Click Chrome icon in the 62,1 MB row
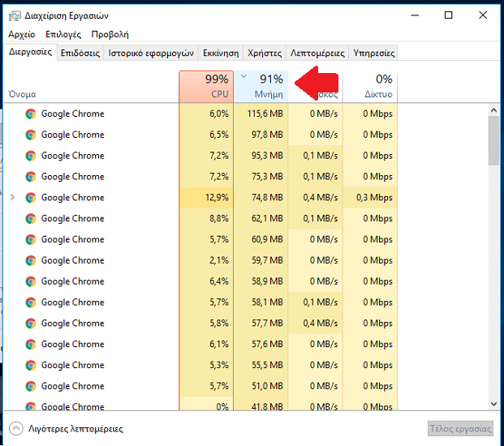 [31, 218]
